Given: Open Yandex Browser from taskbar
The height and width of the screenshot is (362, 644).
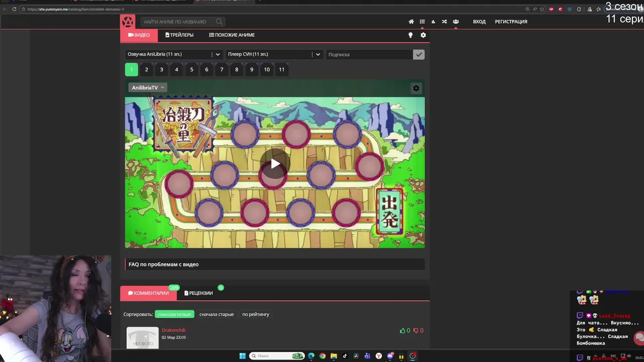Looking at the screenshot, I should tap(379, 356).
